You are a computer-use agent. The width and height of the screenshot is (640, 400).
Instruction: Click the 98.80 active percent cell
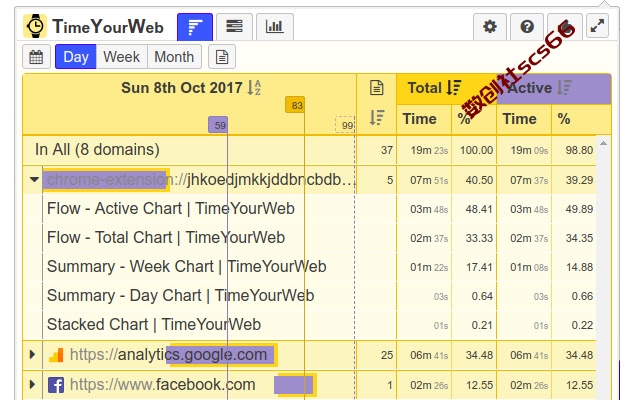point(574,150)
